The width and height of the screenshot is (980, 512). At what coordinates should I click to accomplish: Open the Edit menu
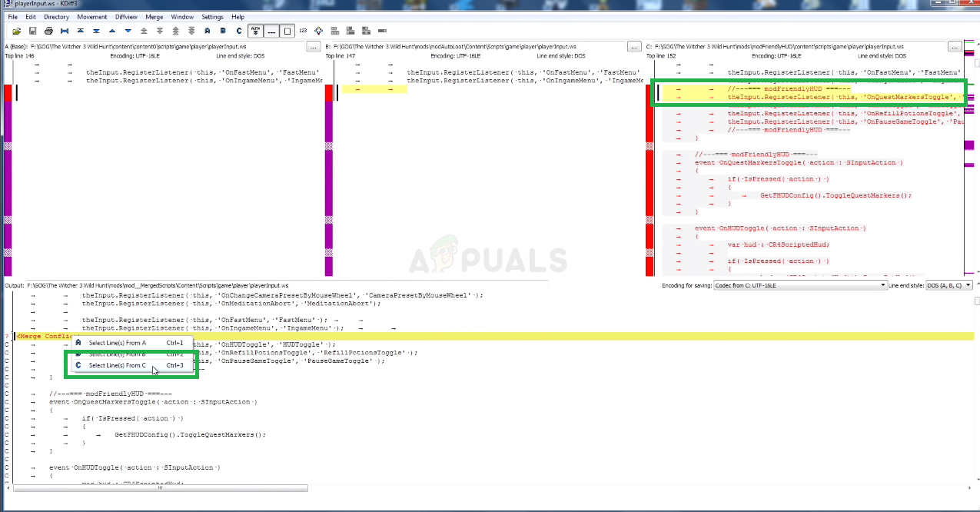pyautogui.click(x=31, y=16)
